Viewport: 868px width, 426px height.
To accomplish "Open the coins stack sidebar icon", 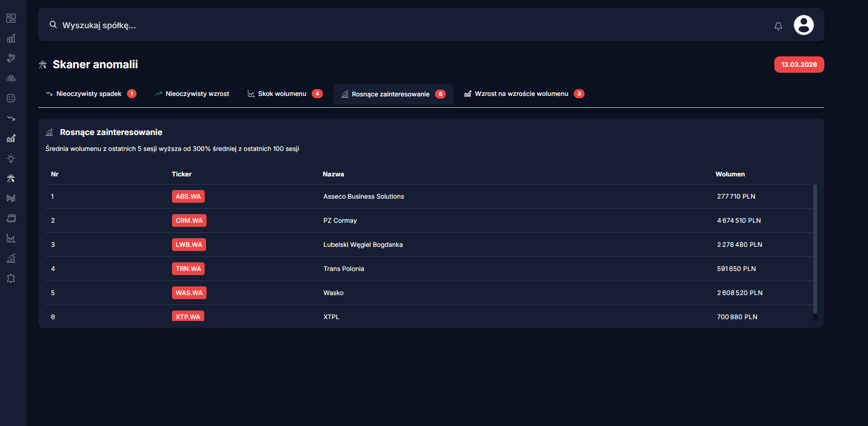I will tap(11, 78).
